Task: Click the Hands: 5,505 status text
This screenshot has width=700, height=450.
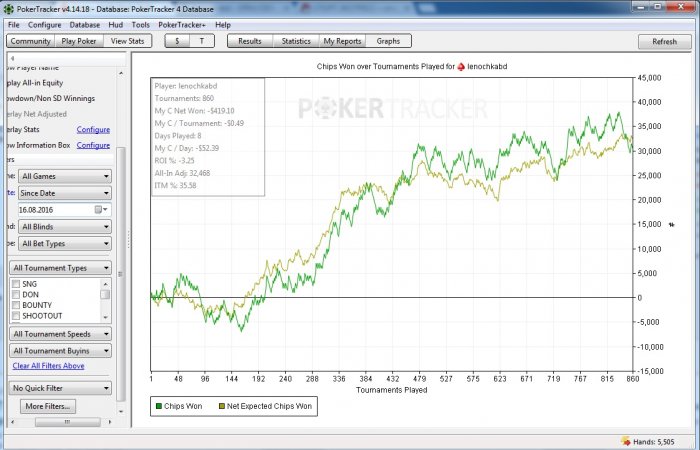Action: pyautogui.click(x=654, y=442)
